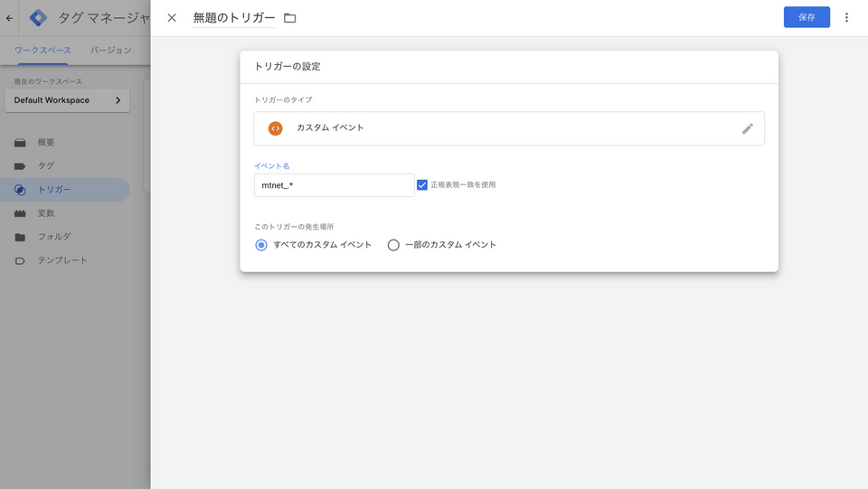Expand the Default Workspace selector
The image size is (868, 489).
point(67,100)
